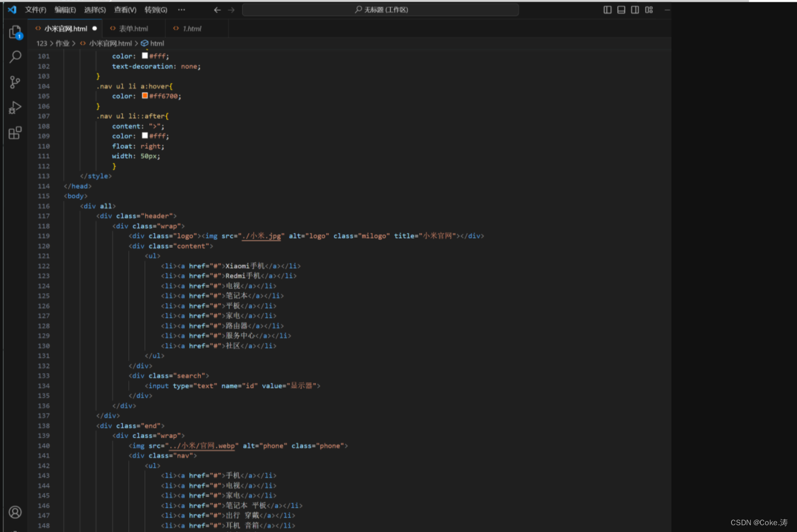797x532 pixels.
Task: Toggle the primary side bar layout icon
Action: tap(608, 10)
